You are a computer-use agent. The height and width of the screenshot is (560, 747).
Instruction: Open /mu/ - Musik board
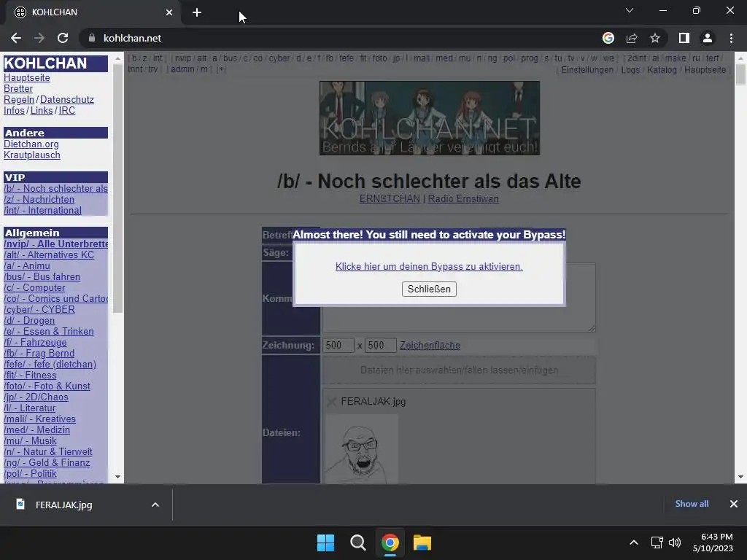tap(30, 441)
